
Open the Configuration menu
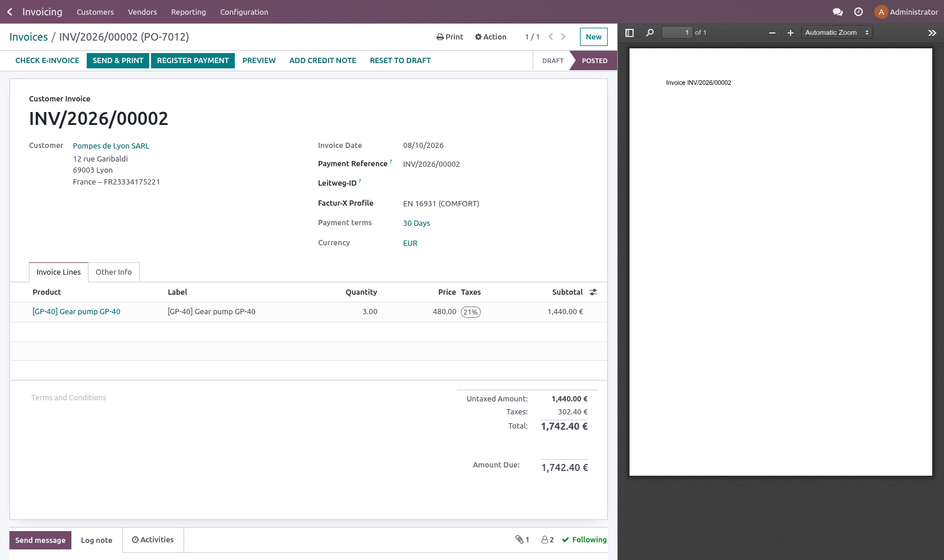pos(244,12)
